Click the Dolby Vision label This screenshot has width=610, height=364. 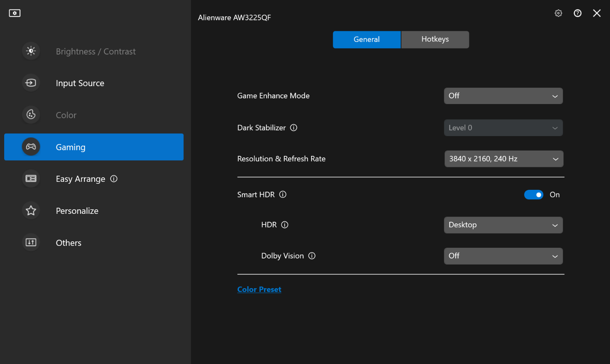pyautogui.click(x=283, y=256)
